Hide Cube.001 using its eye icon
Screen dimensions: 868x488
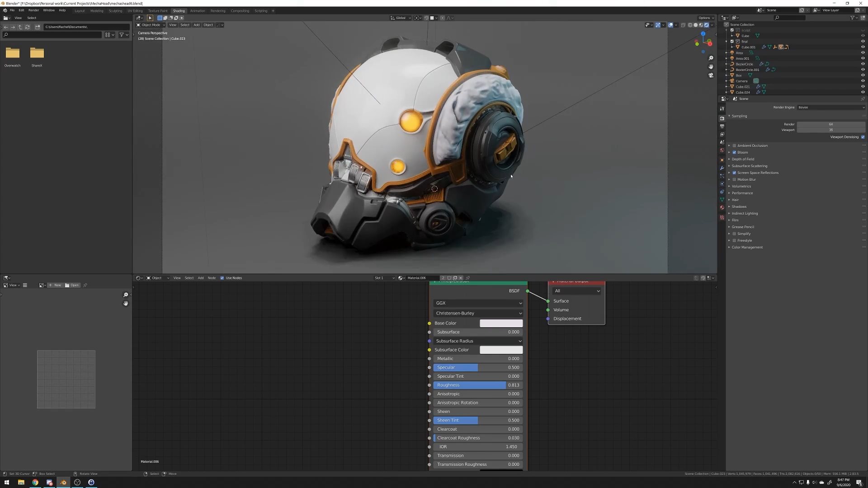coord(863,47)
